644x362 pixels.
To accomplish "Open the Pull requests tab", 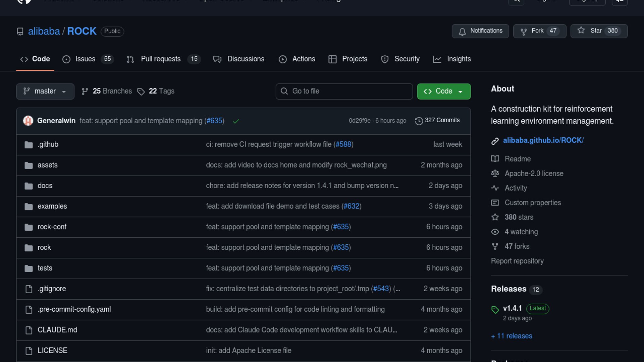I will coord(161,59).
